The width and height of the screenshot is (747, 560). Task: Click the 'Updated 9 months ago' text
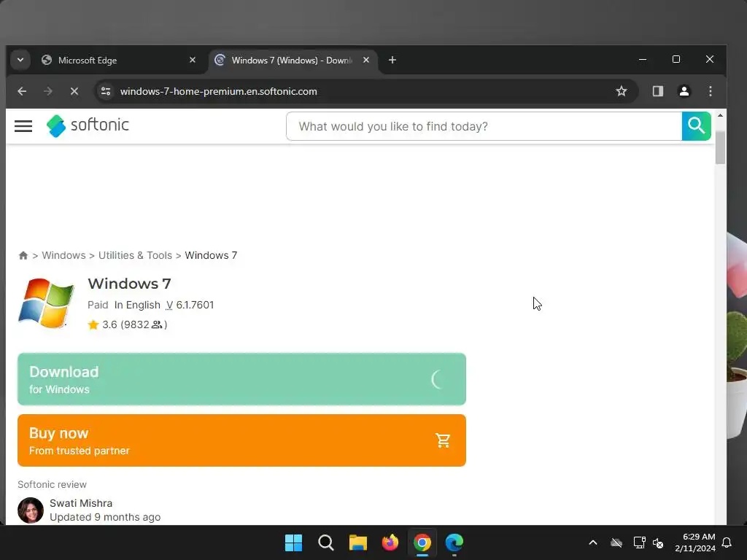[105, 517]
